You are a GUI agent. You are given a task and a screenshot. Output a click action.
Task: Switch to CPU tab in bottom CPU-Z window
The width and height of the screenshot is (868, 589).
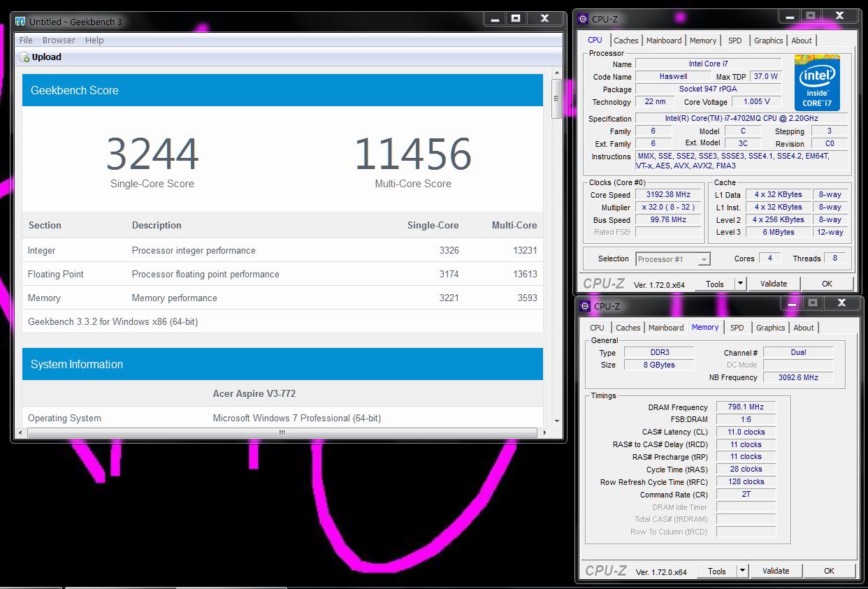click(x=597, y=328)
